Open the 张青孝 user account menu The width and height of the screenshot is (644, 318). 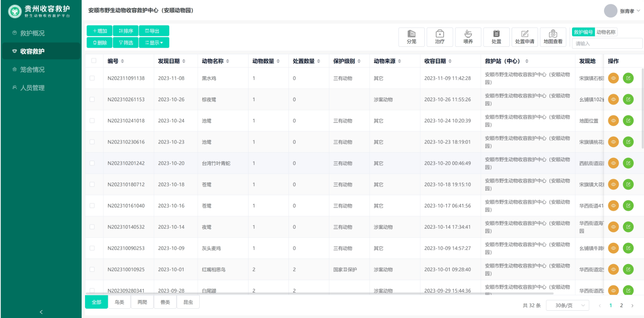click(x=622, y=11)
